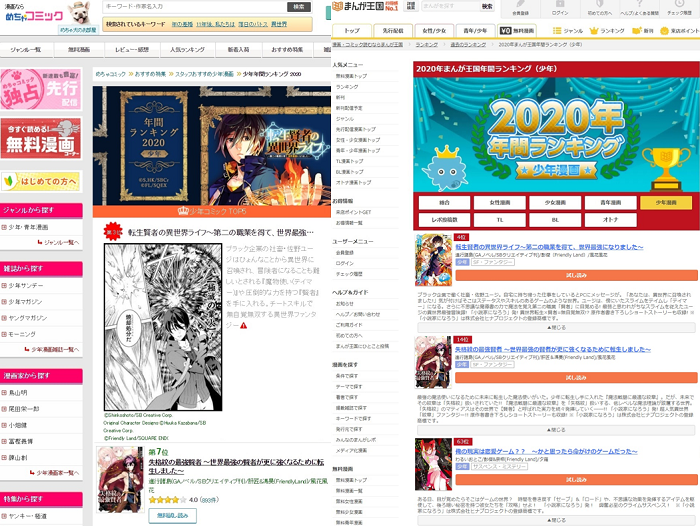The height and width of the screenshot is (526, 700).
Task: Open チェック履歴 clock icon
Action: [679, 4]
